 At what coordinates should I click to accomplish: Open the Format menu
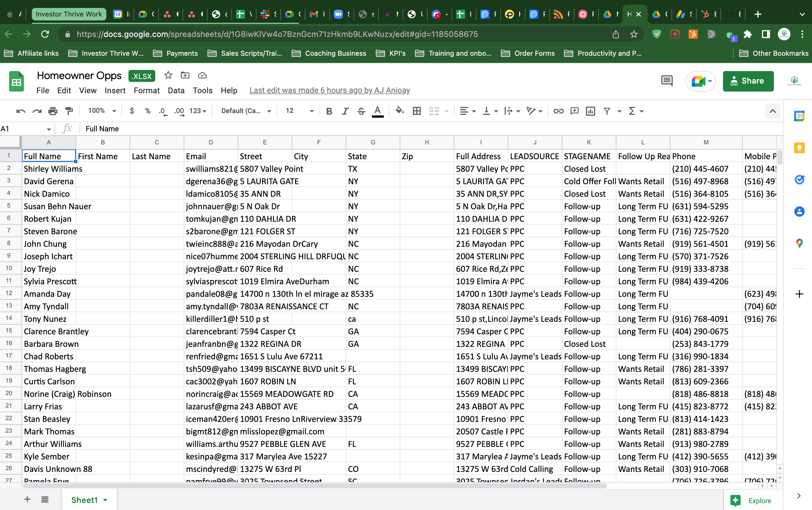146,90
